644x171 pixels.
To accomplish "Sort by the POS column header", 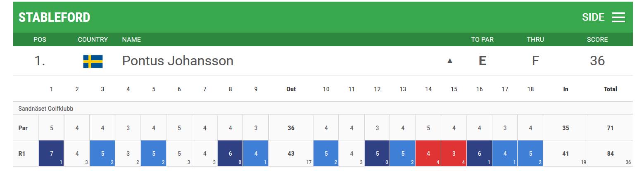I will point(40,40).
